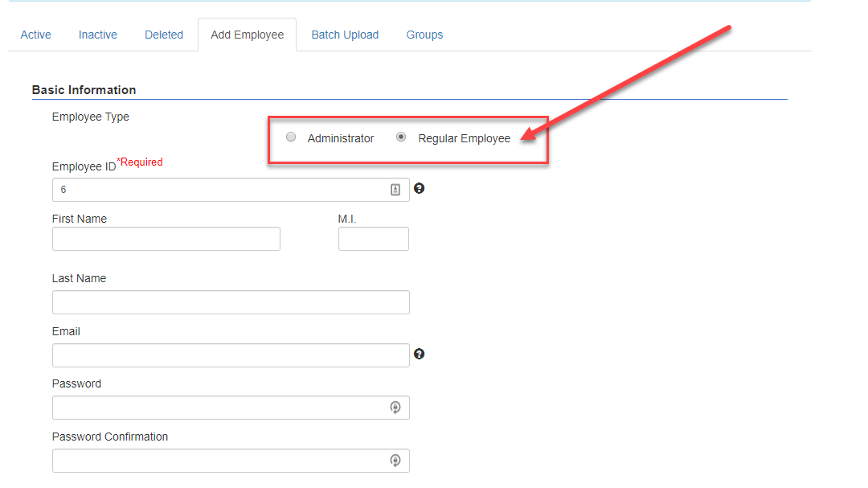View the Deleted employees tab

click(x=163, y=35)
